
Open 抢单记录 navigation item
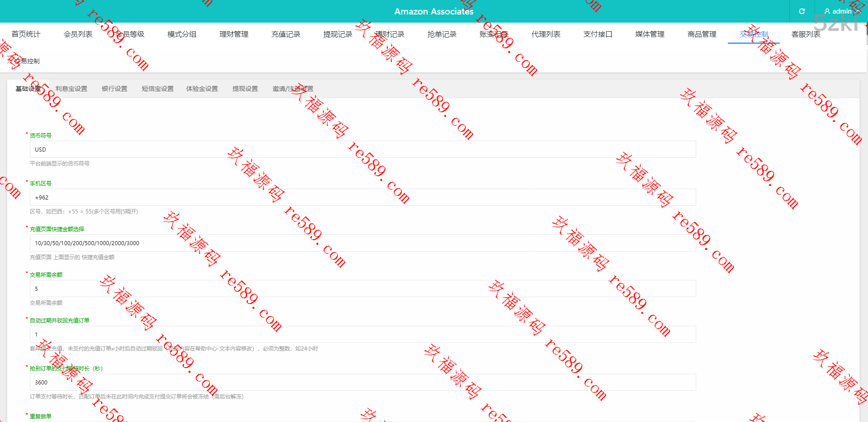point(442,34)
